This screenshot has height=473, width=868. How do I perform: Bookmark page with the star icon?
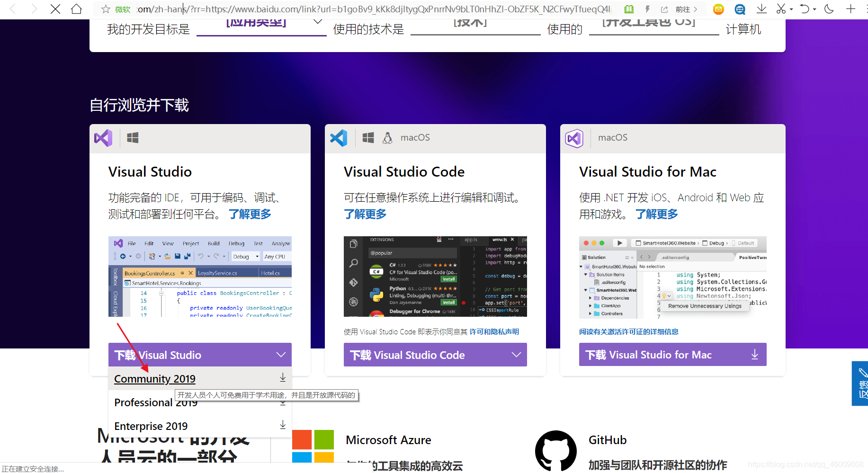click(106, 9)
